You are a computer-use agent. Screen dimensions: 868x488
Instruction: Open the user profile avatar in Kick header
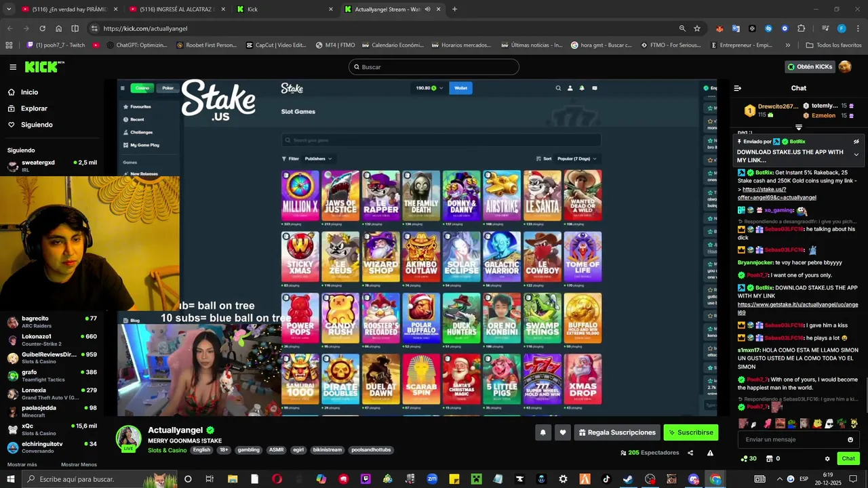pos(845,66)
